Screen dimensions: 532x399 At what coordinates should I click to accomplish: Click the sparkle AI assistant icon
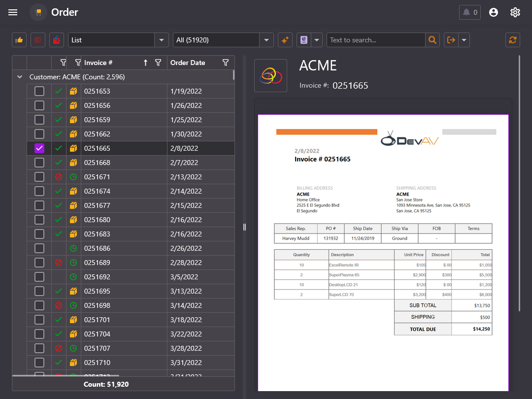(x=285, y=40)
